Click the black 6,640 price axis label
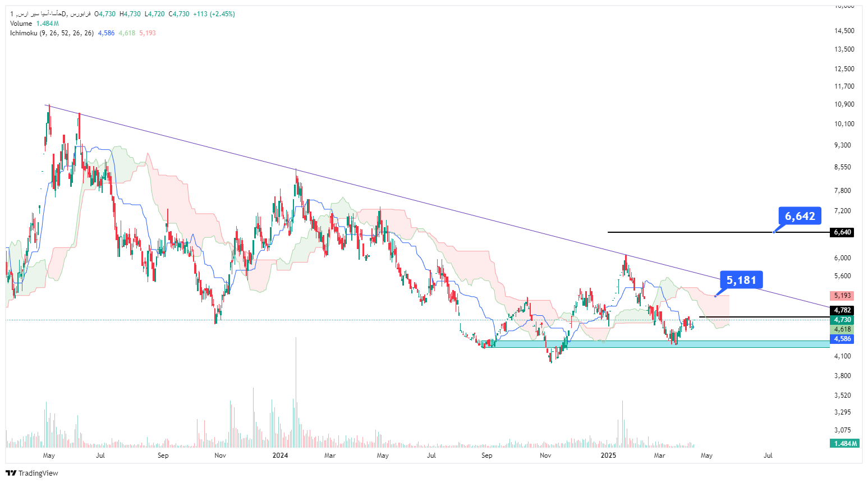The height and width of the screenshot is (483, 868). coord(842,232)
